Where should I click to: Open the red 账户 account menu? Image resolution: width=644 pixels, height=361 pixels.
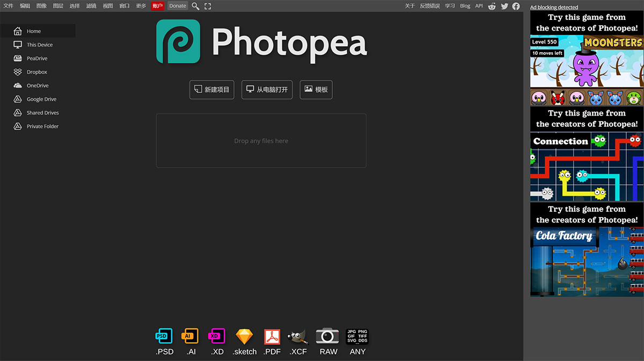157,6
